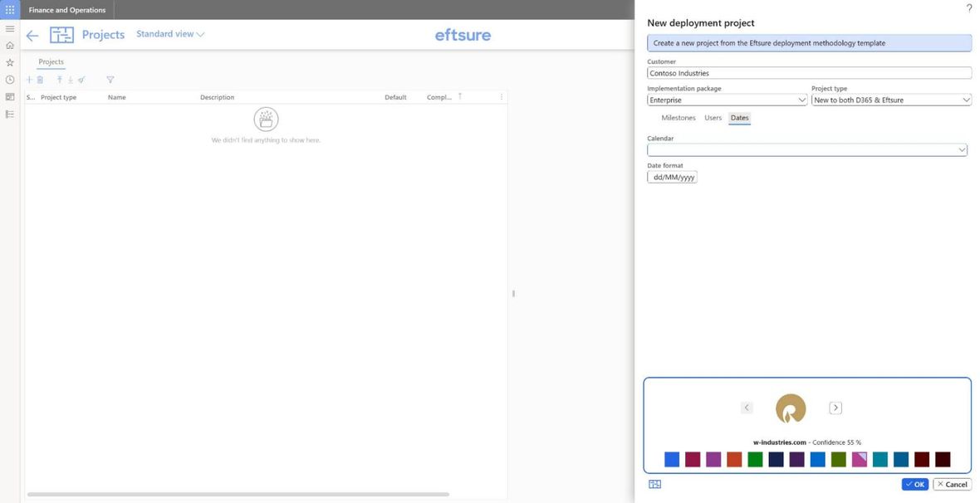
Task: Open the grid filter funnel icon
Action: coord(110,80)
